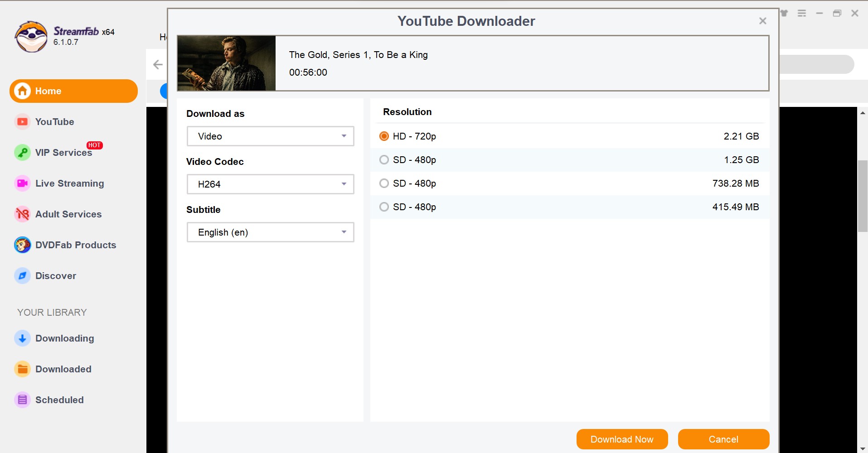Image resolution: width=868 pixels, height=453 pixels.
Task: Click the Adult Services icon
Action: point(22,214)
